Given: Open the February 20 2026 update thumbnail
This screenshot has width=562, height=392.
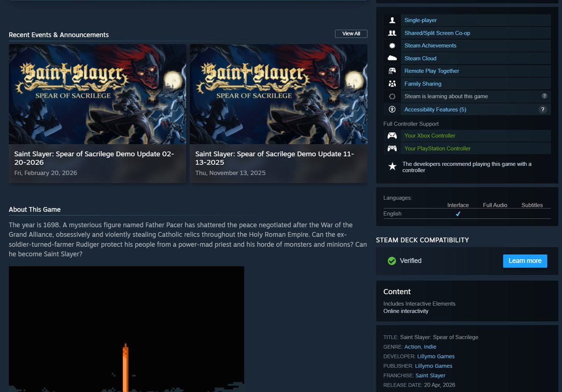Looking at the screenshot, I should tap(97, 94).
